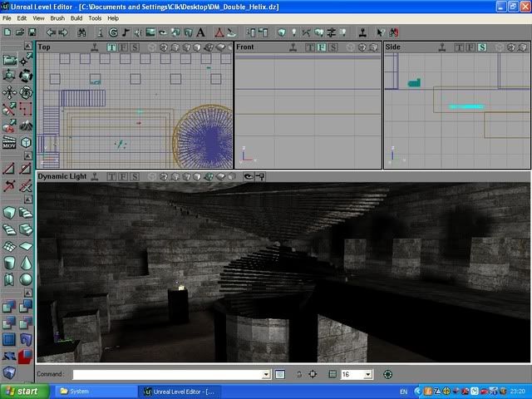Expand the Command history dropdown

click(x=266, y=375)
